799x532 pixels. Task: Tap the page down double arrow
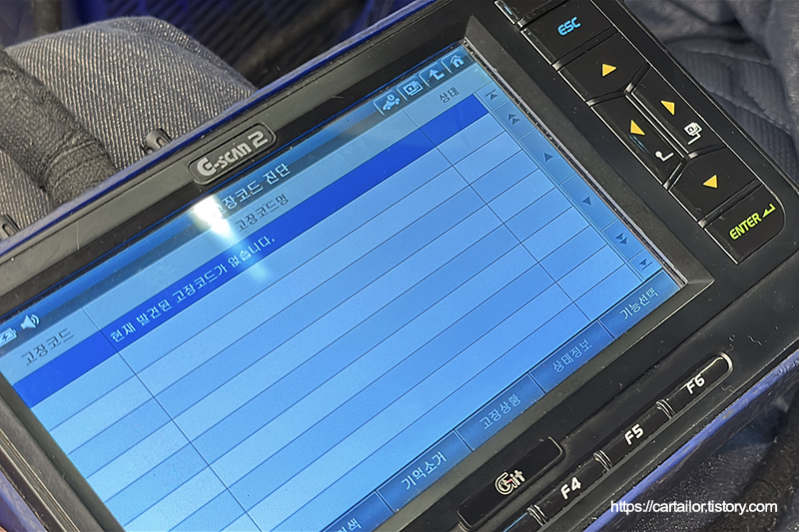621,238
